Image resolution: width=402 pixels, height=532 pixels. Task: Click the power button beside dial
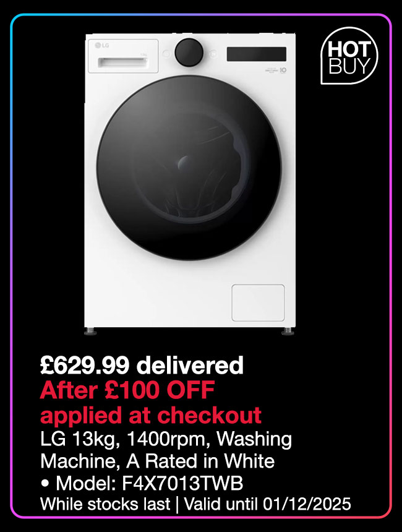coord(166,54)
